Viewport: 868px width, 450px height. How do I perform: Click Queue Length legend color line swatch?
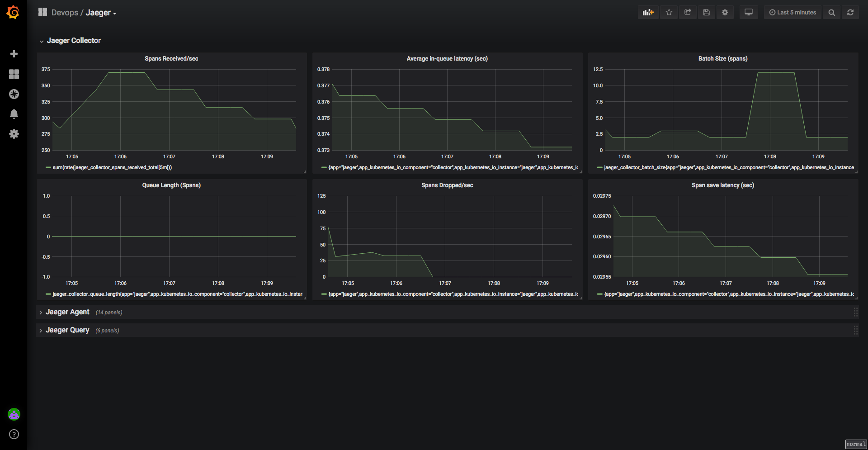[48, 294]
